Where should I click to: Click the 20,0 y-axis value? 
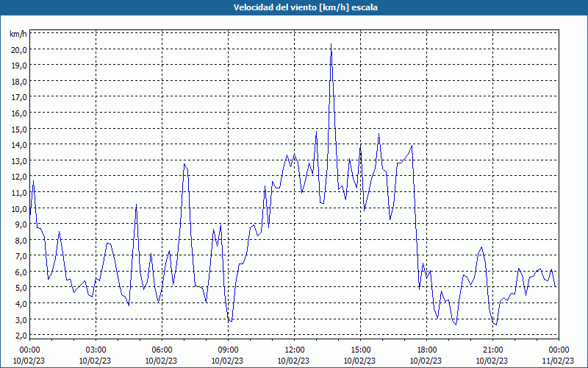point(19,49)
